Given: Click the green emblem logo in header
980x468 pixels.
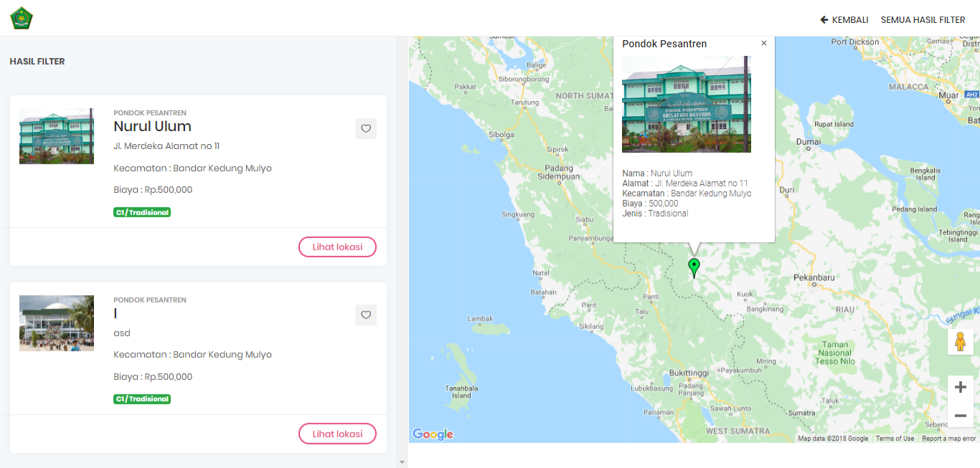Looking at the screenshot, I should [22, 18].
